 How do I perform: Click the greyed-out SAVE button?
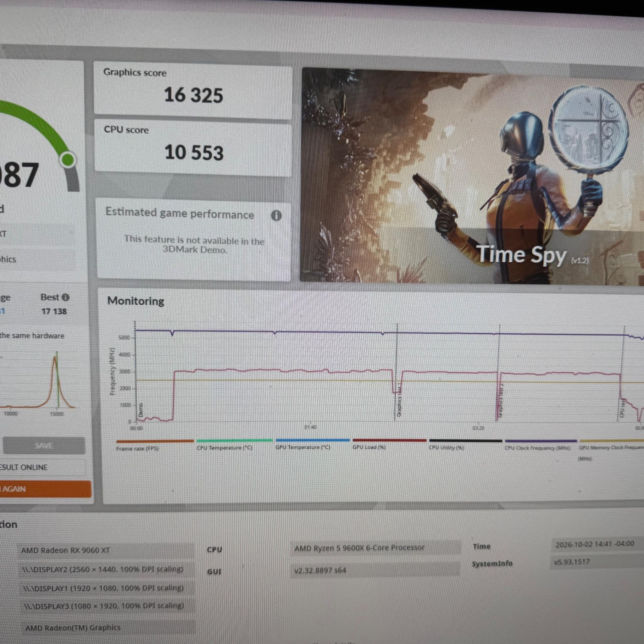(x=44, y=446)
